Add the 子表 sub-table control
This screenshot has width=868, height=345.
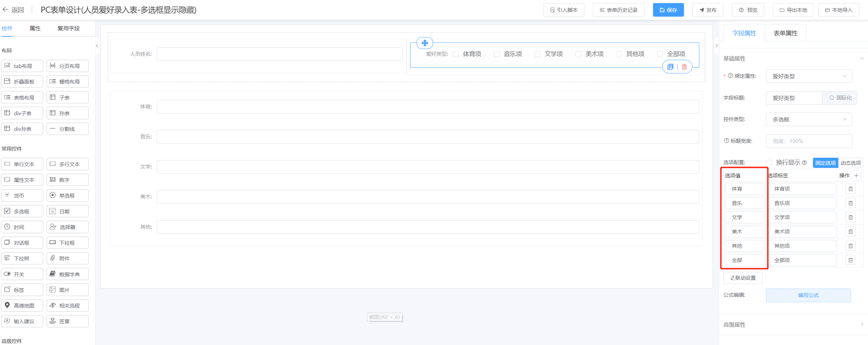68,98
